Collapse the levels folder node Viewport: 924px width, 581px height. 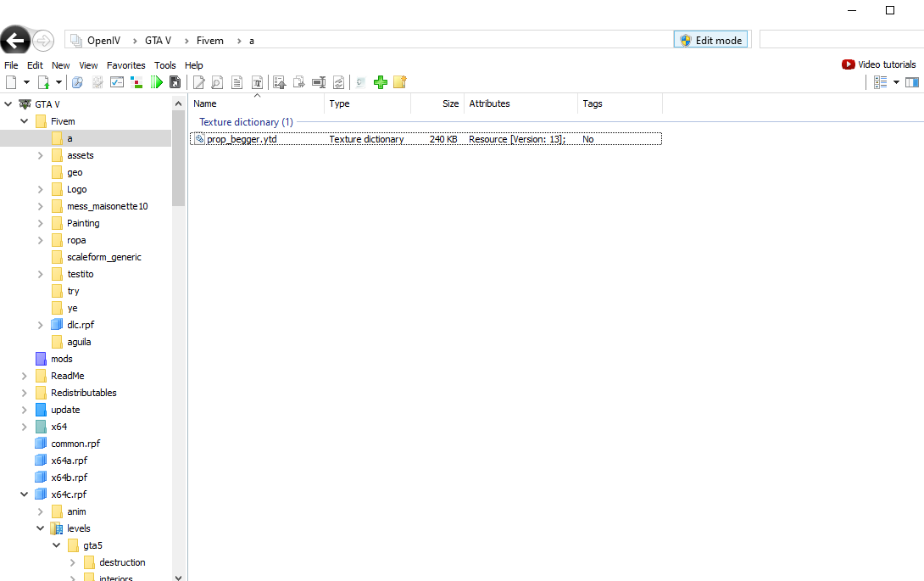click(40, 528)
